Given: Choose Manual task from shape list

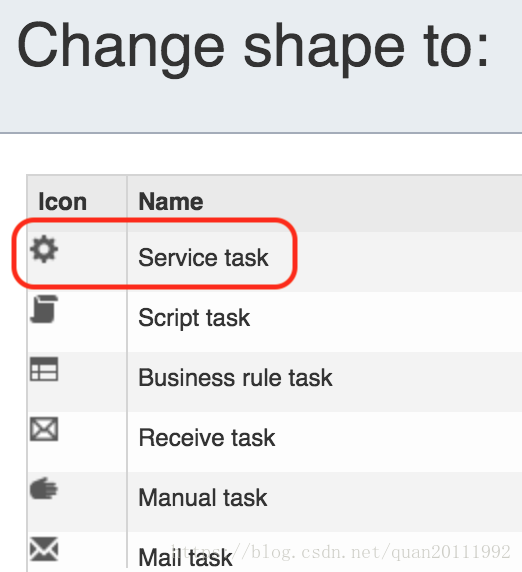Looking at the screenshot, I should (x=203, y=498).
